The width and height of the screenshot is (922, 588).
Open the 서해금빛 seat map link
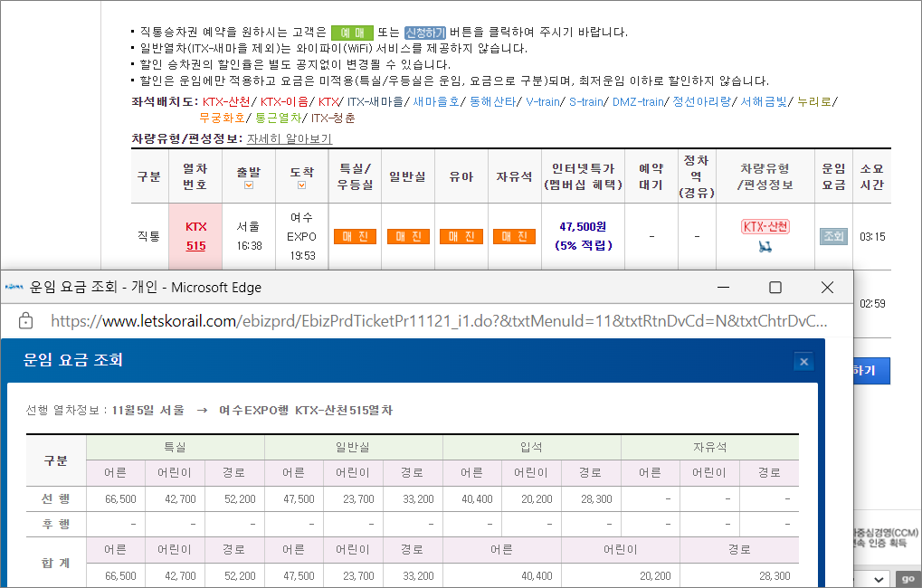pos(764,101)
